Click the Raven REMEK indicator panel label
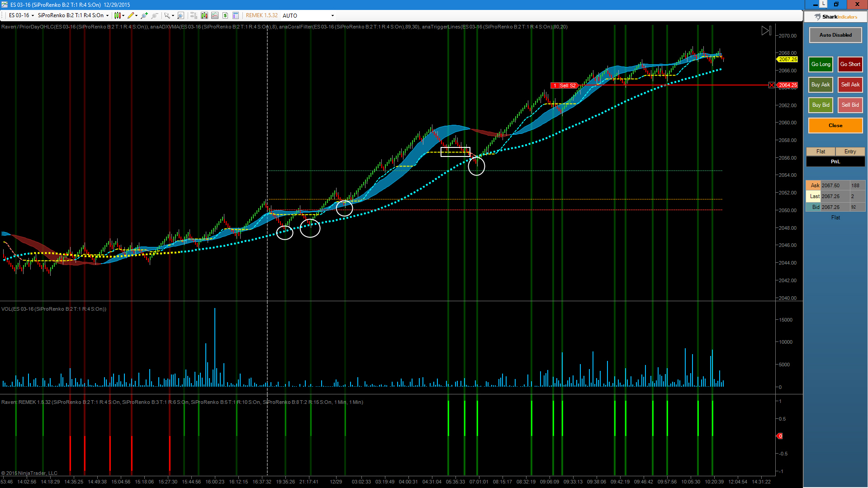 [x=182, y=402]
